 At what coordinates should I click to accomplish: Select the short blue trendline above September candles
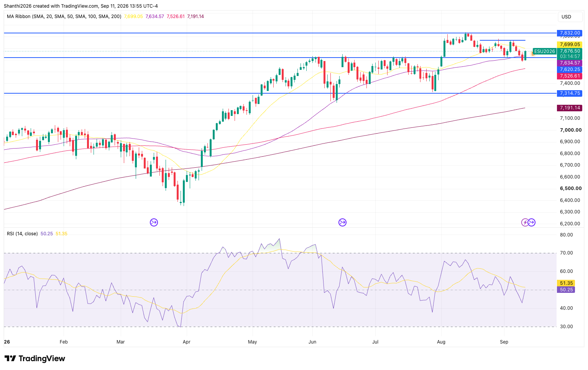click(x=503, y=40)
